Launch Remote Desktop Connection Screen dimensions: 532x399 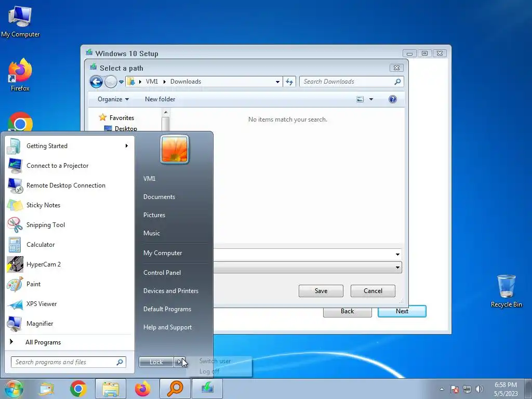pyautogui.click(x=65, y=185)
